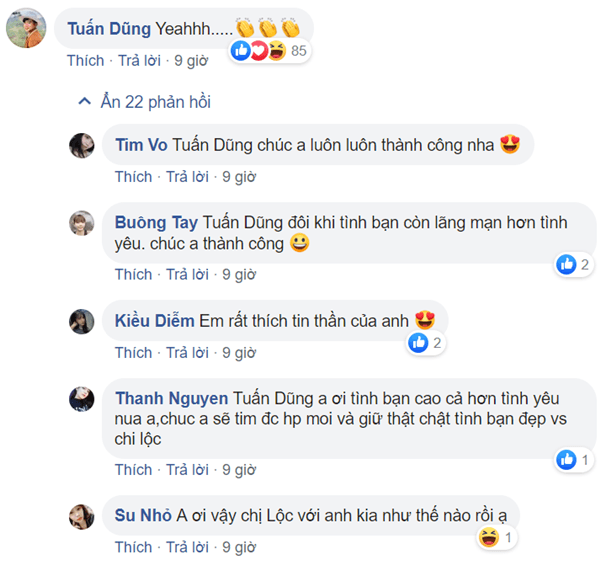Reply to Su Nhỏ's comment

tap(187, 547)
